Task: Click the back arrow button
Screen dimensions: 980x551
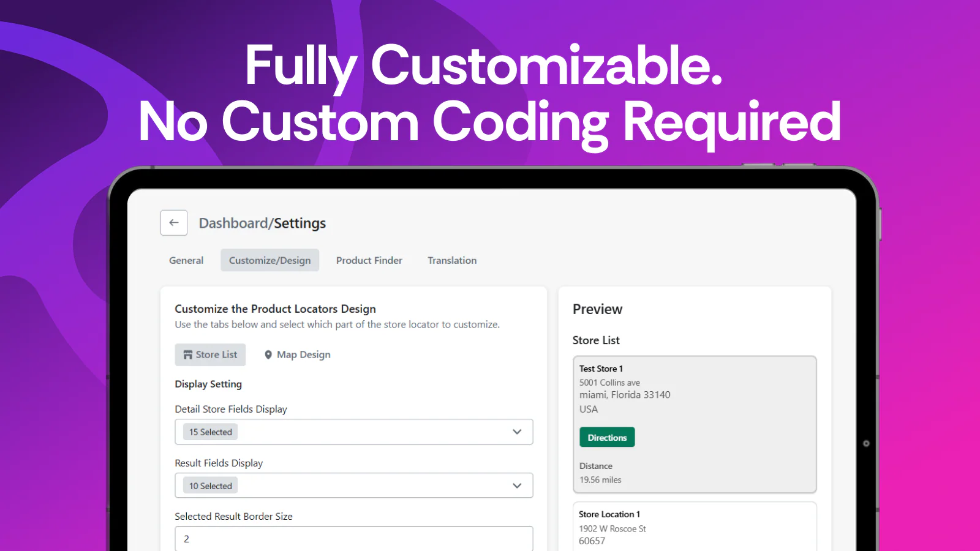Action: [x=174, y=223]
